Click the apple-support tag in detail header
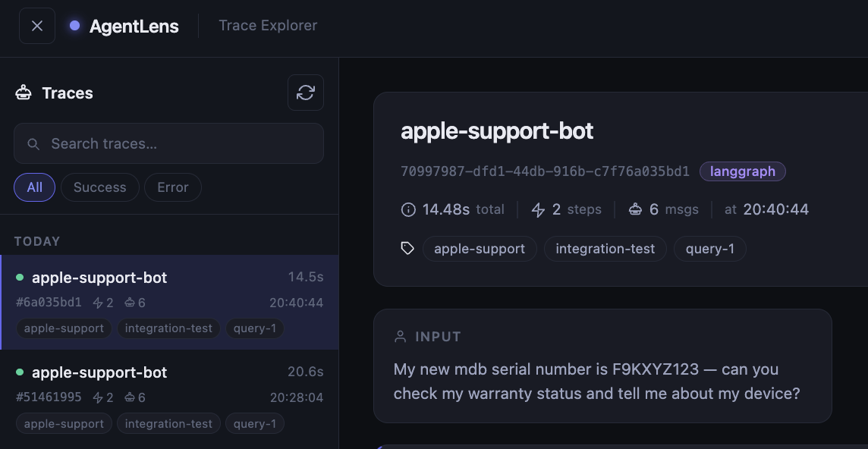 coord(480,249)
